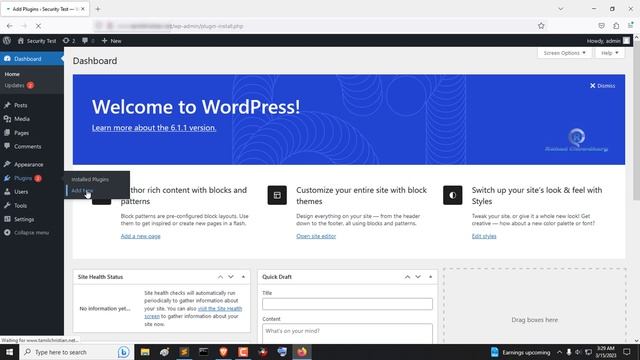The width and height of the screenshot is (640, 360).
Task: Bookmark this page with star icon
Action: tap(541, 26)
